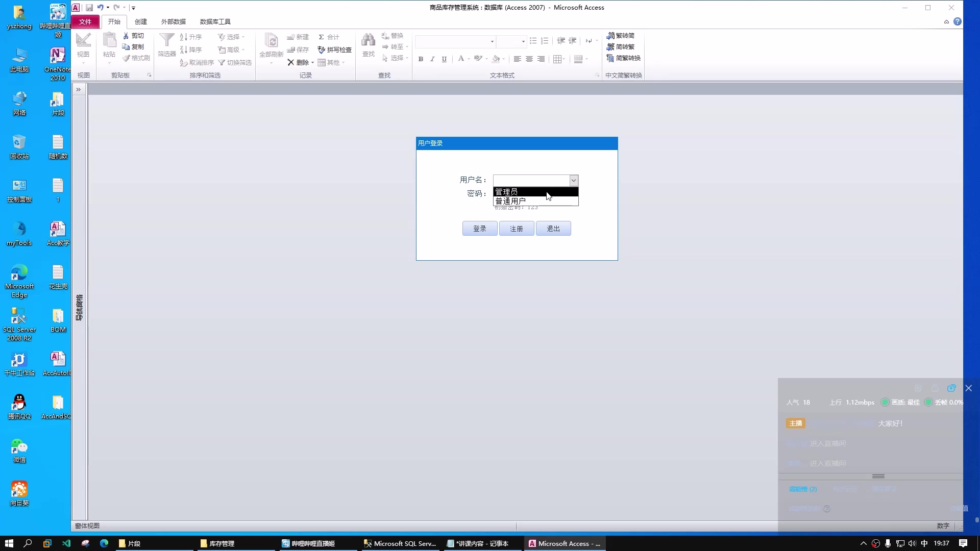Image resolution: width=980 pixels, height=551 pixels.
Task: Align text left in the text format group
Action: (517, 59)
